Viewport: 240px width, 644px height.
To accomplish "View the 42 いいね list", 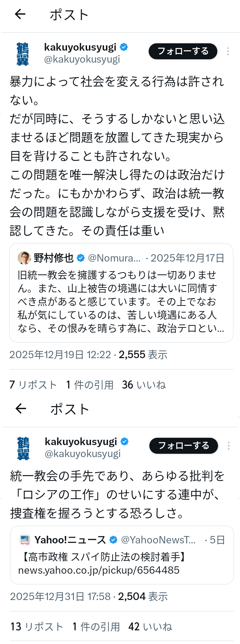I will coord(150,627).
